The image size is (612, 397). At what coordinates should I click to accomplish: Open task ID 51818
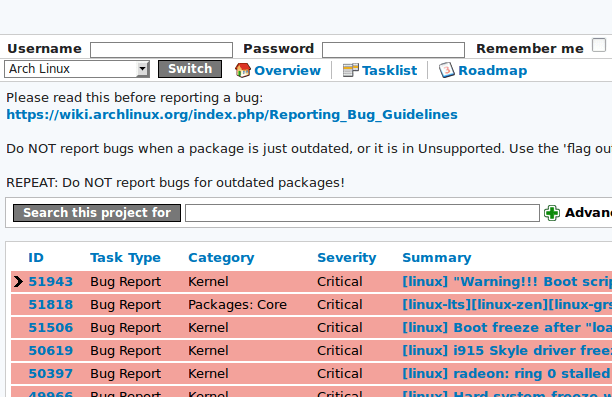pyautogui.click(x=51, y=305)
